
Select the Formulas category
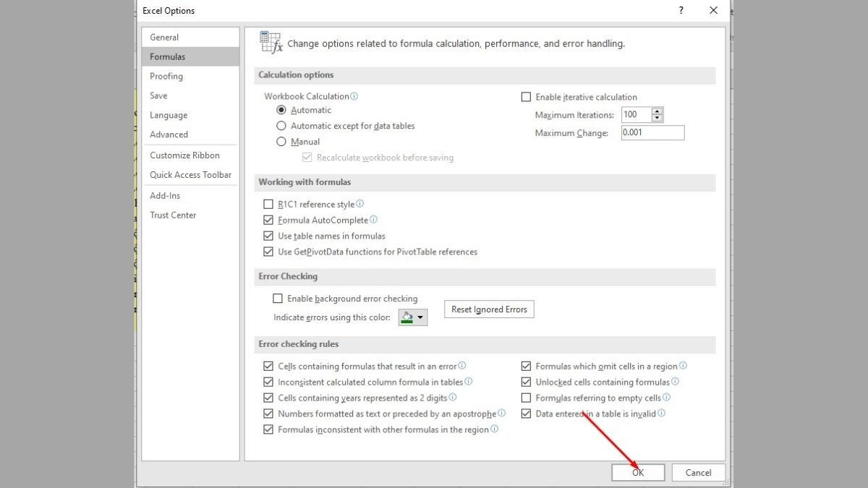pyautogui.click(x=190, y=57)
